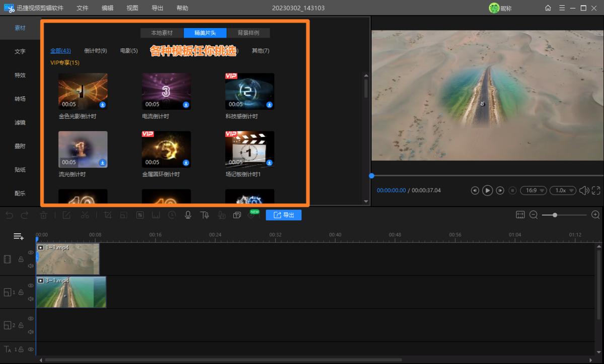Click the text-to-speech icon in toolbar
The height and width of the screenshot is (364, 604).
204,215
